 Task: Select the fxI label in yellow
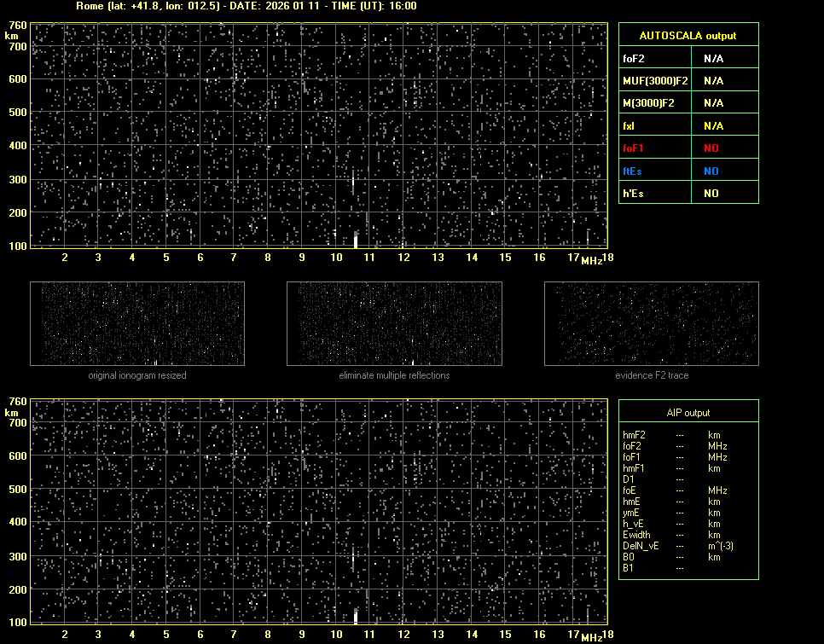coord(630,126)
